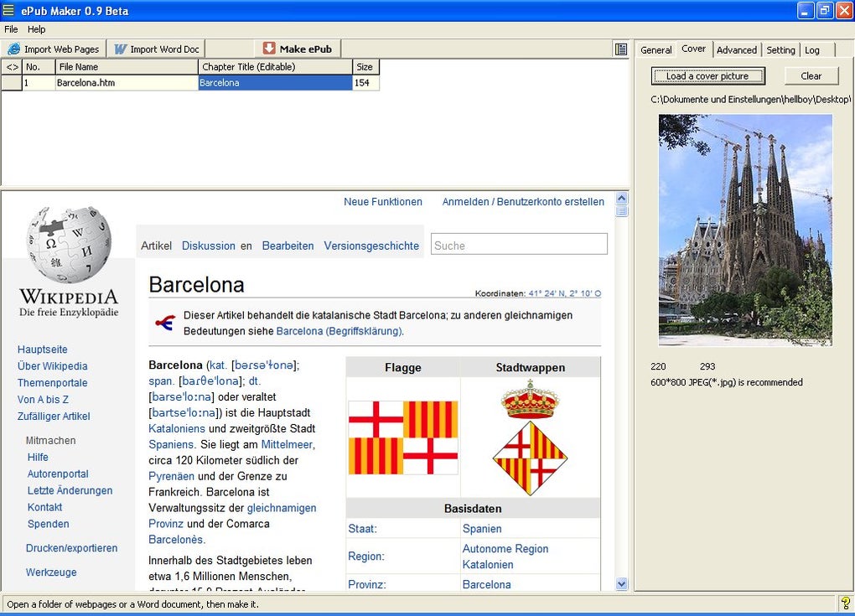Screen dimensions: 855x616
Task: Click the Spenden sidebar link
Action: pos(48,524)
